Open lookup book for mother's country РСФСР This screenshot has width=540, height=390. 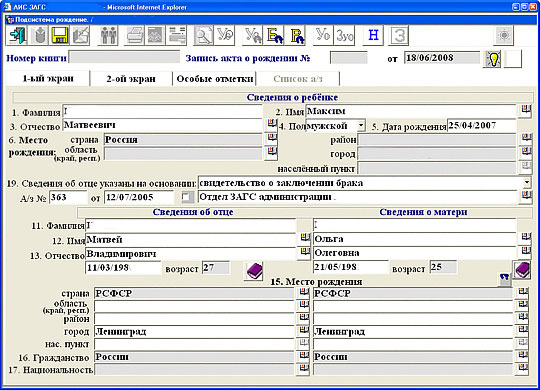[523, 292]
